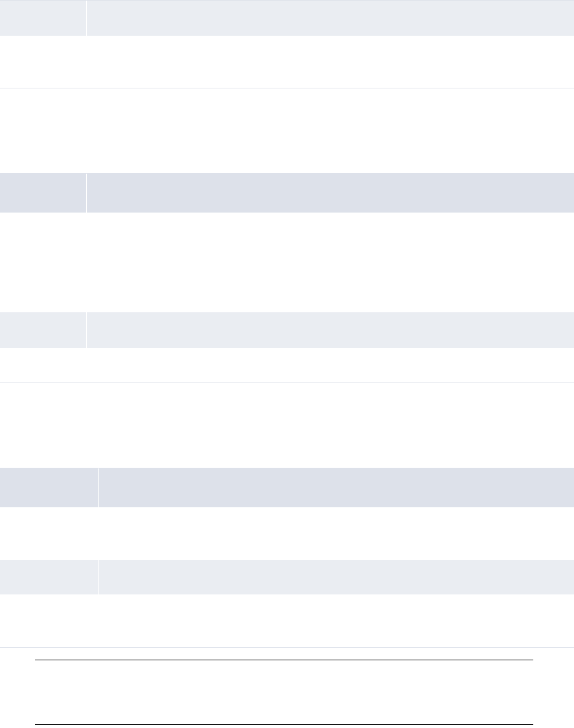Click right cell of the last light gray header
Image resolution: width=574 pixels, height=728 pixels.
tap(336, 577)
